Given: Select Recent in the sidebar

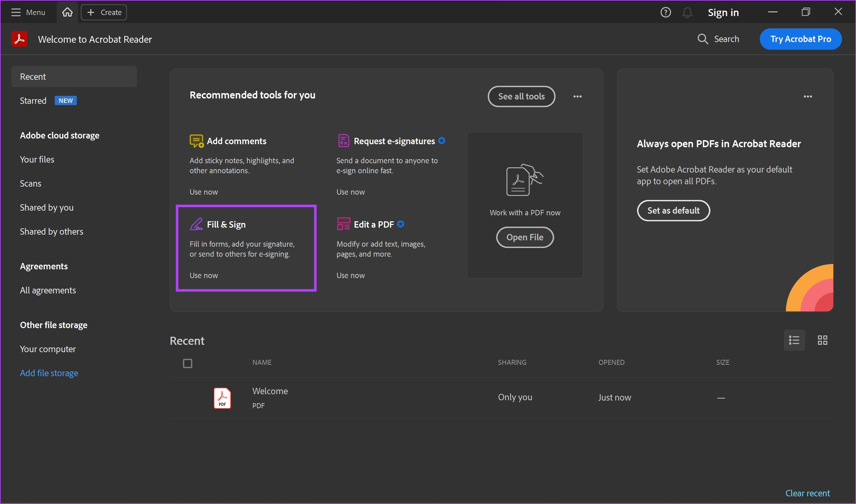Looking at the screenshot, I should pyautogui.click(x=74, y=76).
